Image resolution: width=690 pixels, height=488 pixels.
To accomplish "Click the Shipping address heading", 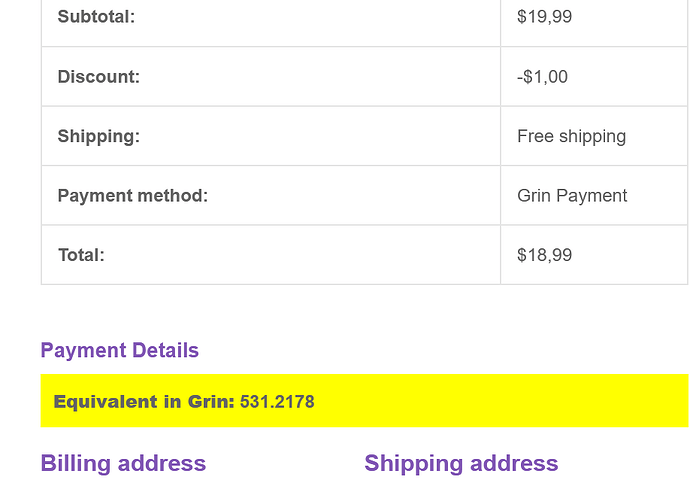I will click(x=461, y=463).
